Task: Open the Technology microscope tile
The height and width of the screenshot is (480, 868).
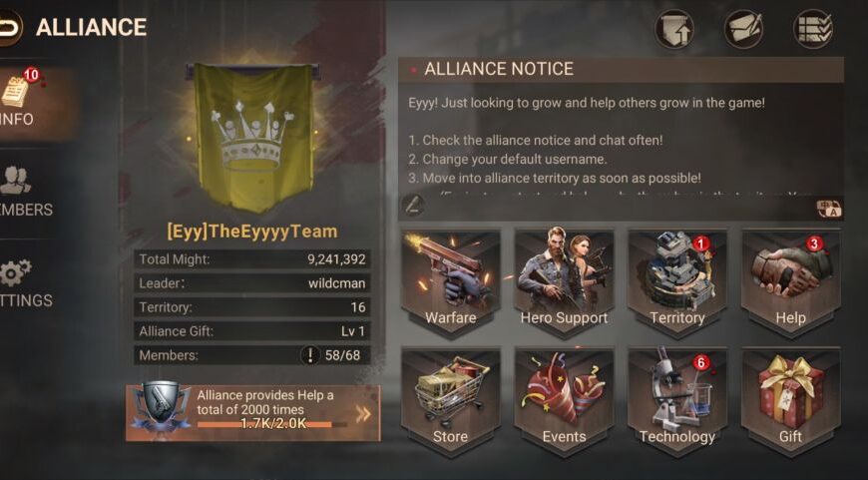Action: point(677,401)
